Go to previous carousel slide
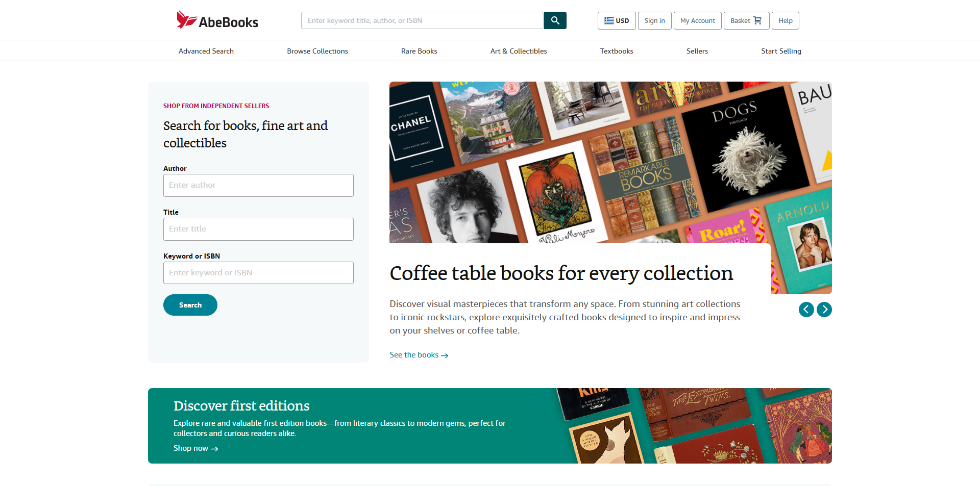 point(806,310)
